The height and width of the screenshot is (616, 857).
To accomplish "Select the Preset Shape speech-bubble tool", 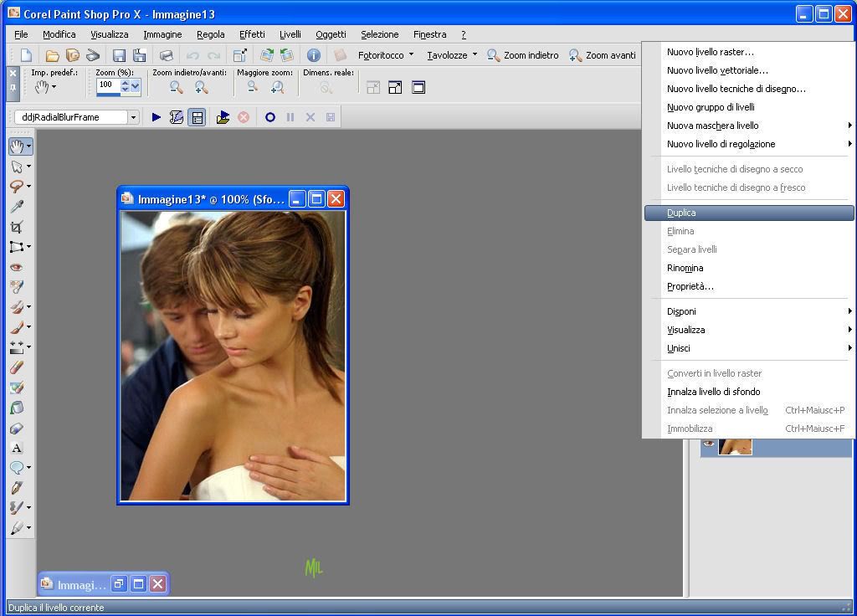I will point(17,467).
